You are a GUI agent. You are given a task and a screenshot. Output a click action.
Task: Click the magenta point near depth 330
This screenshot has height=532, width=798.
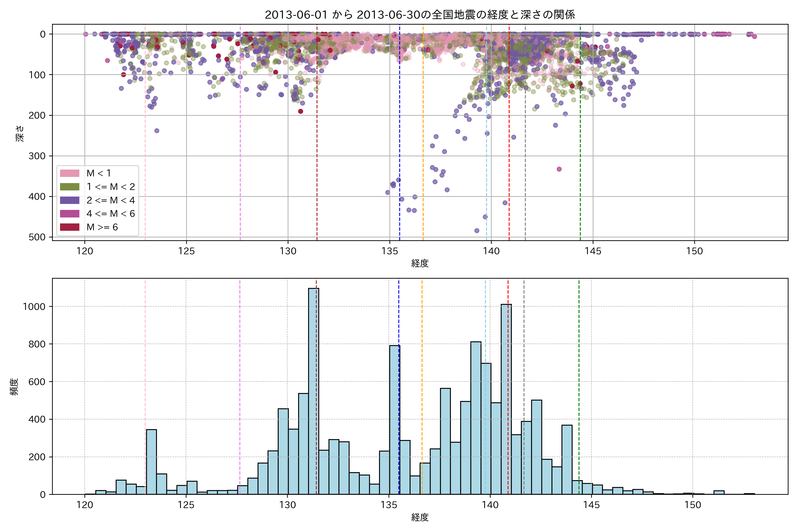(559, 169)
